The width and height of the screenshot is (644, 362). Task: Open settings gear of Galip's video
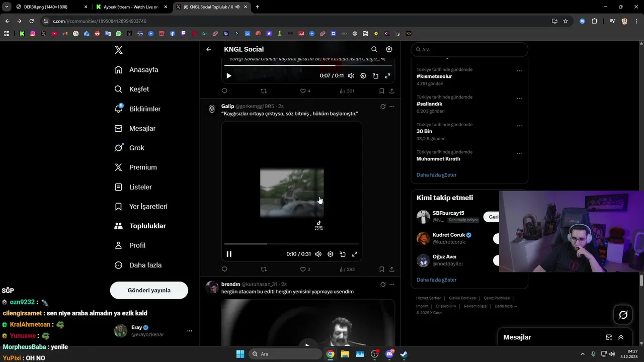coord(330,254)
